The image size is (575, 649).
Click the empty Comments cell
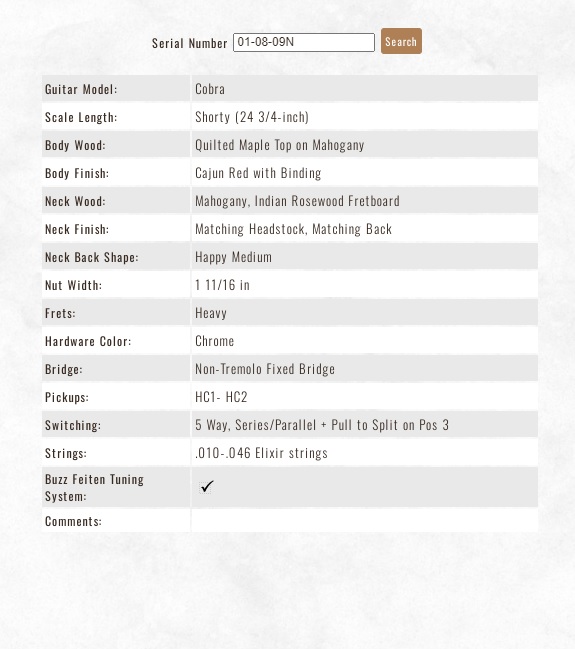[364, 521]
